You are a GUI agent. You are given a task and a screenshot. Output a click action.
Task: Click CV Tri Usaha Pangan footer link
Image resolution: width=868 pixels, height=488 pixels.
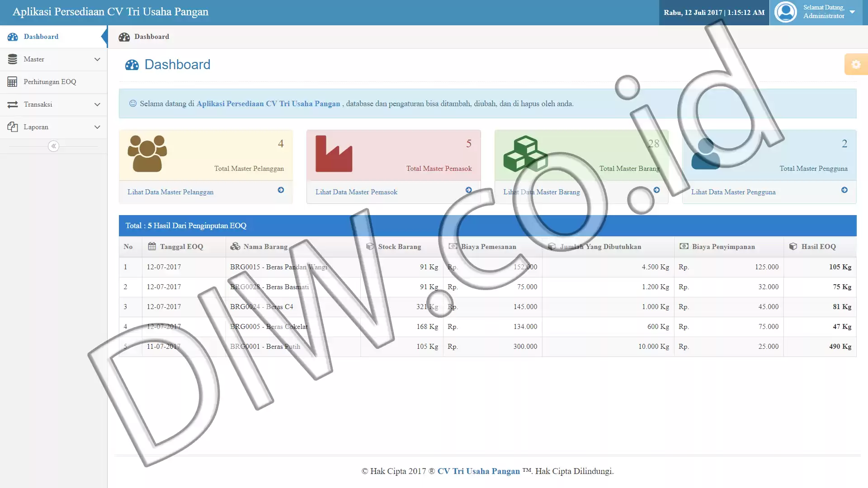pyautogui.click(x=478, y=471)
